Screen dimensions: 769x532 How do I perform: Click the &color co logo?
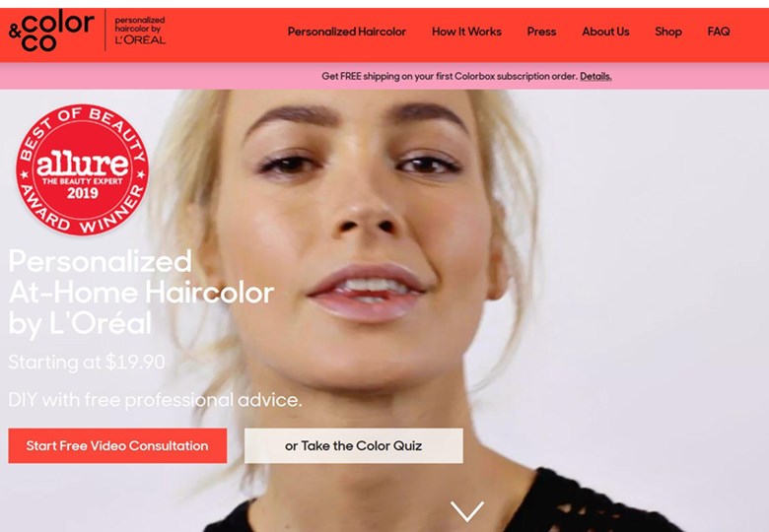(x=51, y=31)
